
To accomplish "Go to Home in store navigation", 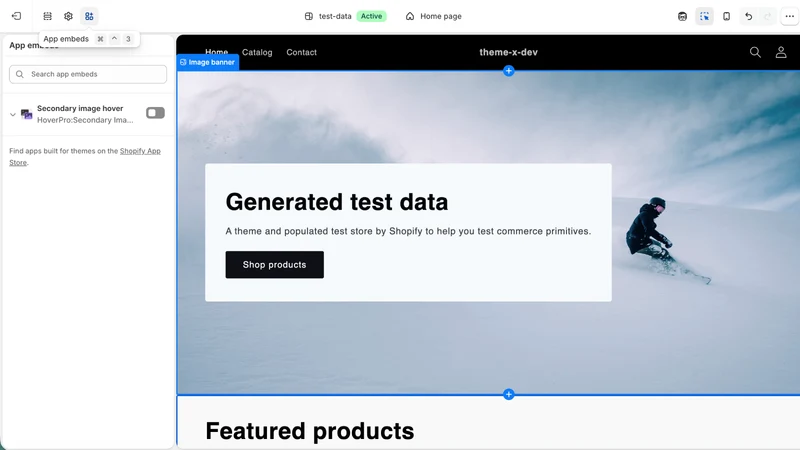I will tap(216, 52).
